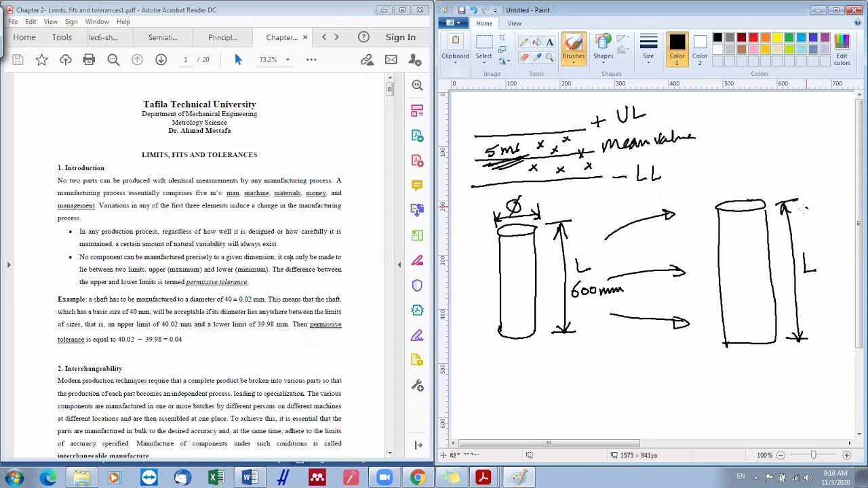The width and height of the screenshot is (868, 488).
Task: Collapse the right tools pane arrow in Acrobat
Action: [x=399, y=265]
